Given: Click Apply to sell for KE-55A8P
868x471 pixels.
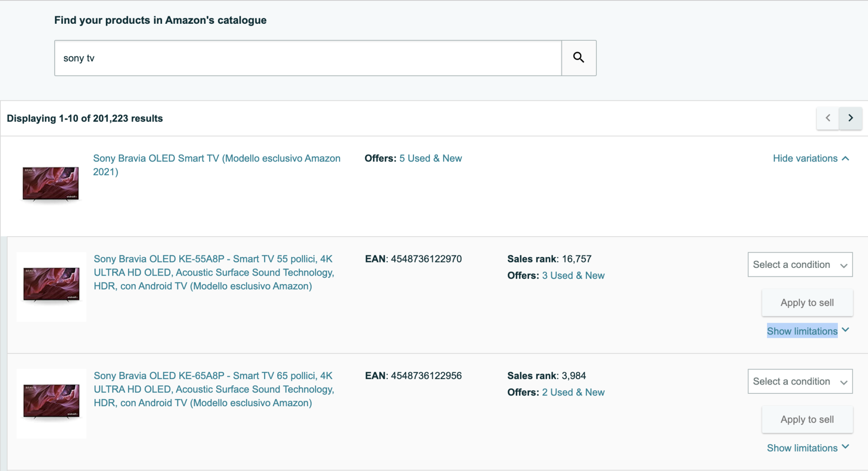Looking at the screenshot, I should (x=807, y=303).
